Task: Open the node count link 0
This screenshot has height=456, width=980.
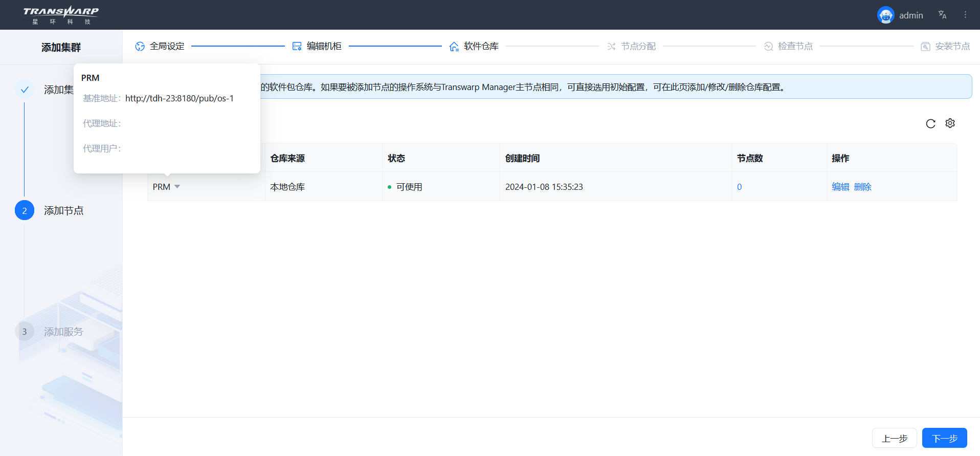Action: [x=739, y=187]
